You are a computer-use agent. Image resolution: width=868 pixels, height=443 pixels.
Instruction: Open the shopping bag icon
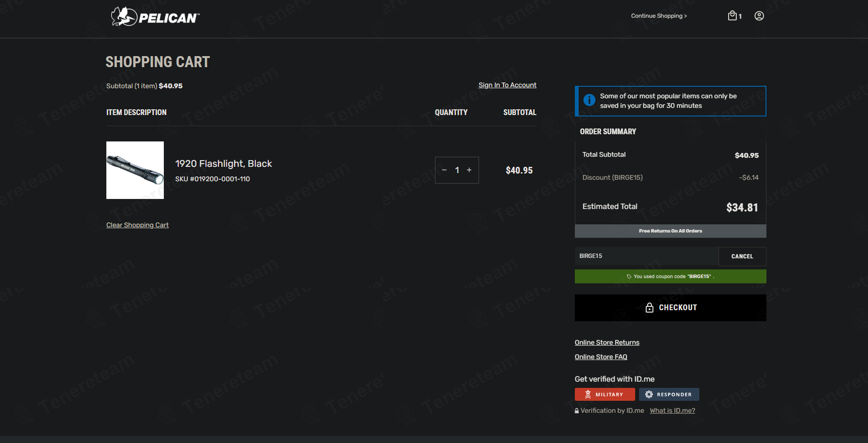[x=732, y=16]
